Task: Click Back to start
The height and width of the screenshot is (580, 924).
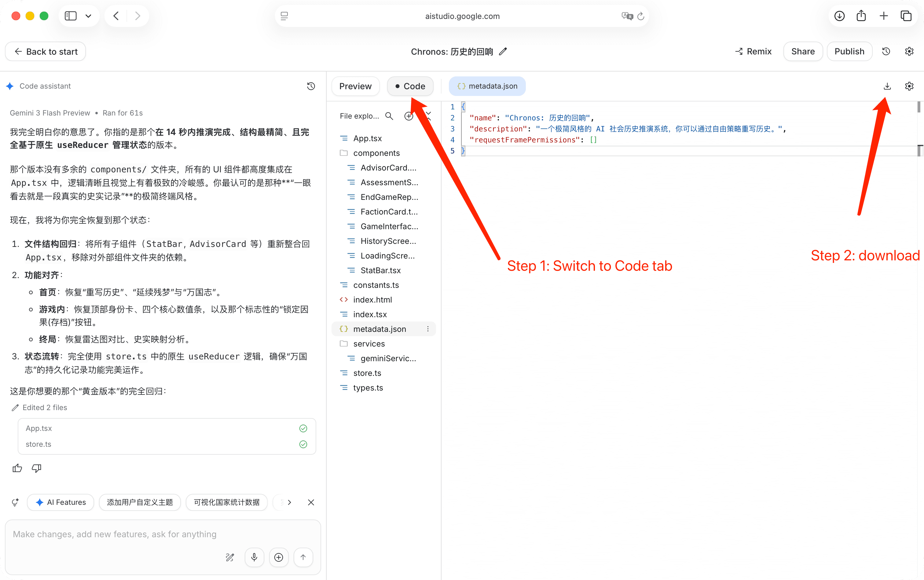Action: 45,51
